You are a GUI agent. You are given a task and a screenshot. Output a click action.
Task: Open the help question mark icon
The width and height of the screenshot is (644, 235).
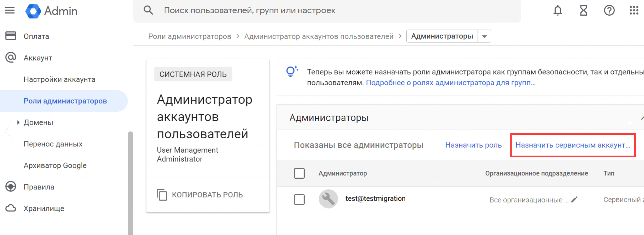609,11
